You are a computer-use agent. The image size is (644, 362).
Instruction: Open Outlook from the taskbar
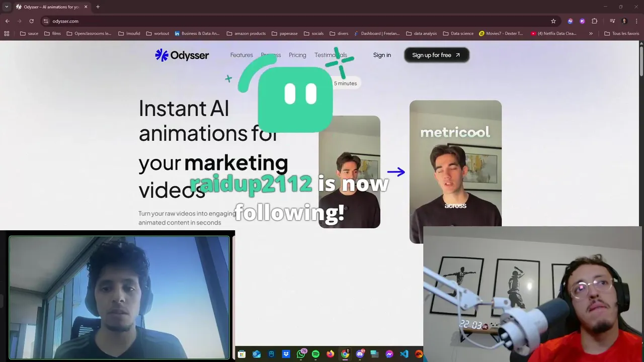tap(257, 354)
